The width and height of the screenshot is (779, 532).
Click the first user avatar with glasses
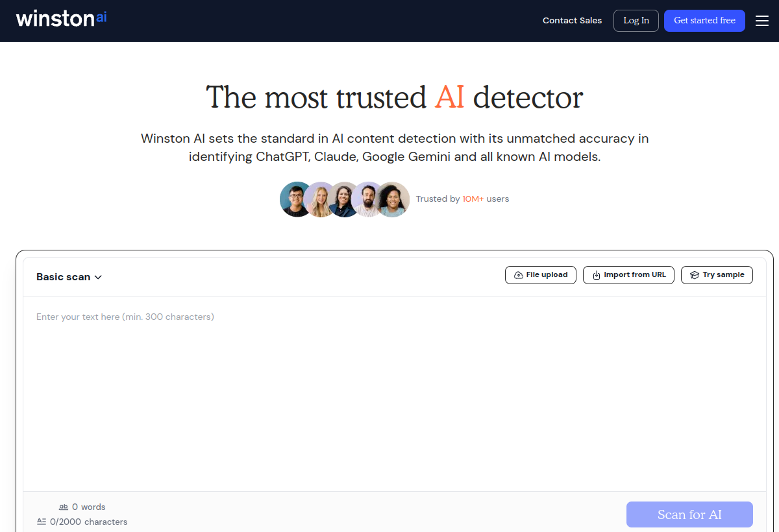pyautogui.click(x=296, y=199)
